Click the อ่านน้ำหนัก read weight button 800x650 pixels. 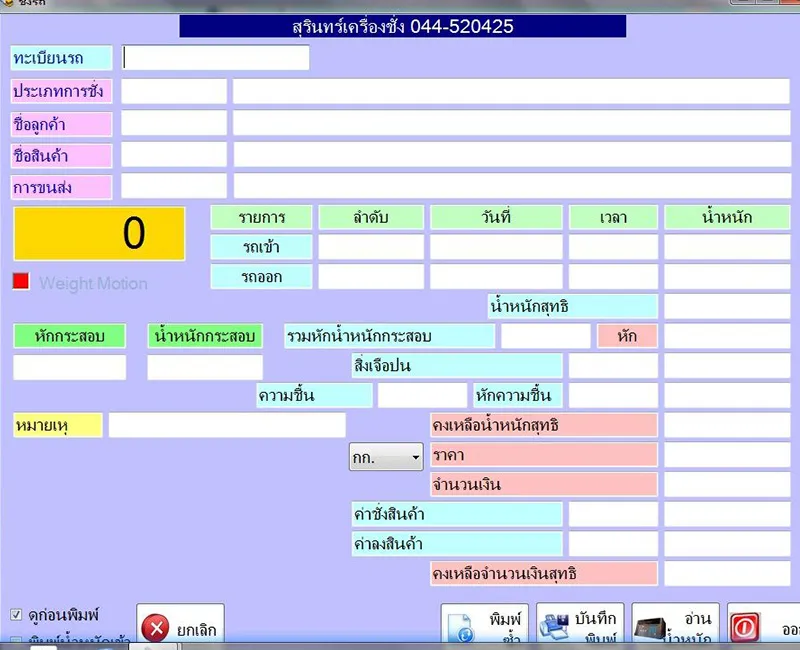point(676,623)
